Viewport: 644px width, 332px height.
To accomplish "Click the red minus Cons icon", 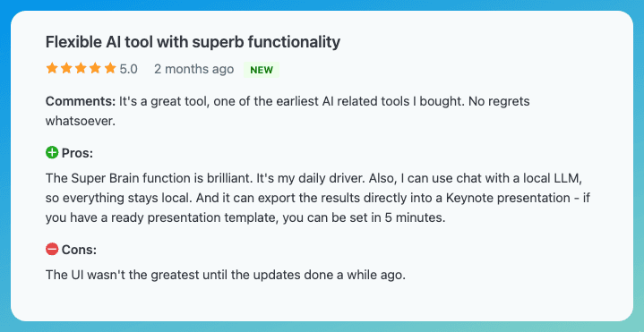I will [x=52, y=249].
